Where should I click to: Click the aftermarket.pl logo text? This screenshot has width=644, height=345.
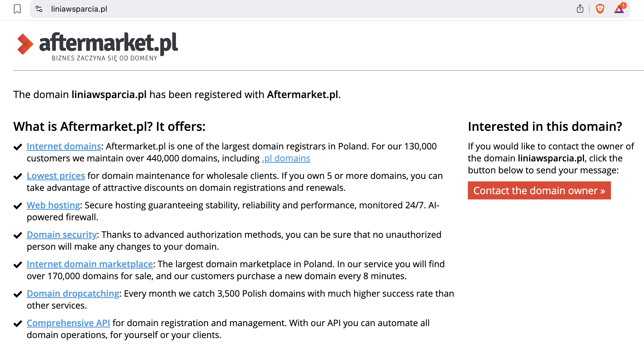click(x=108, y=43)
